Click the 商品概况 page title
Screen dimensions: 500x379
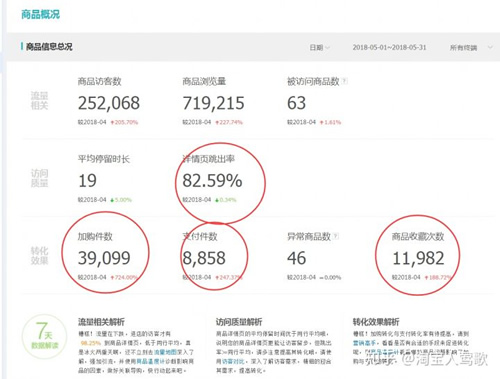[40, 14]
